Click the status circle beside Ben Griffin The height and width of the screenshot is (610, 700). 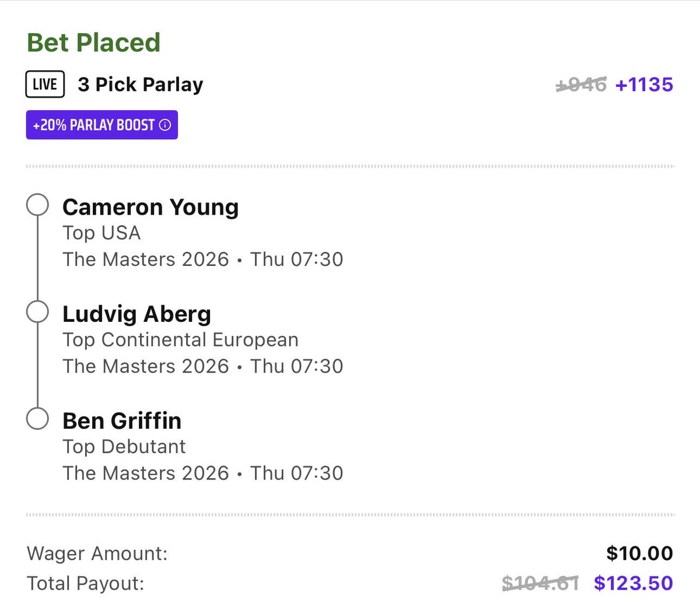(x=38, y=419)
